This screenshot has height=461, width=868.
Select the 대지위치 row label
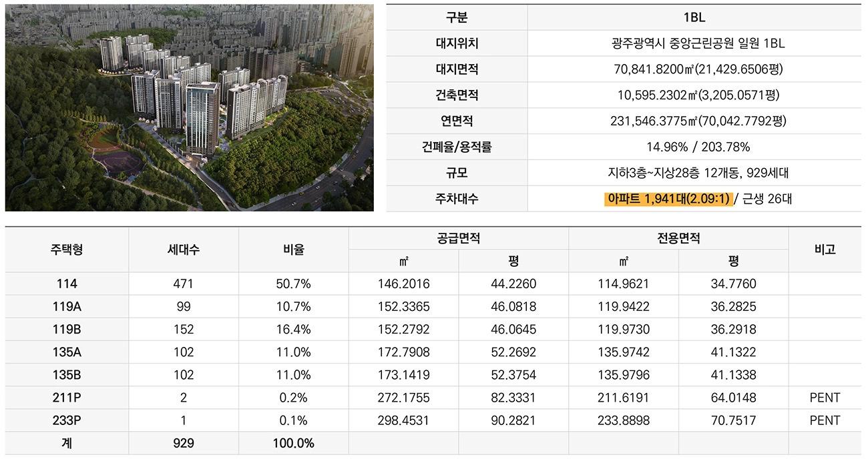pos(457,43)
